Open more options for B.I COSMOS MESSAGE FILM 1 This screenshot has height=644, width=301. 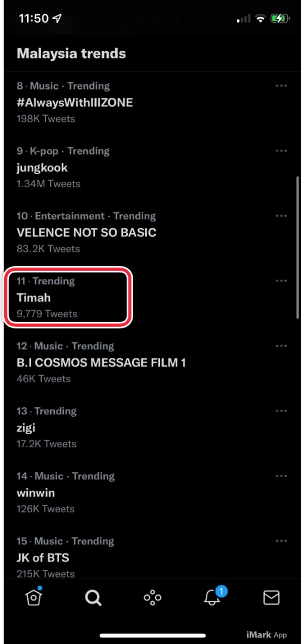coord(281,346)
